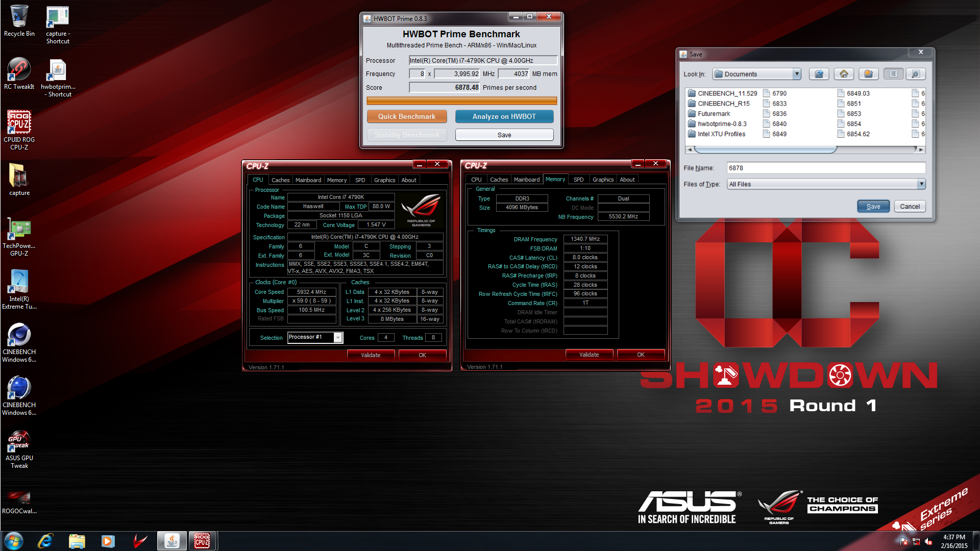Click Validate in left CPU-Z window

371,355
